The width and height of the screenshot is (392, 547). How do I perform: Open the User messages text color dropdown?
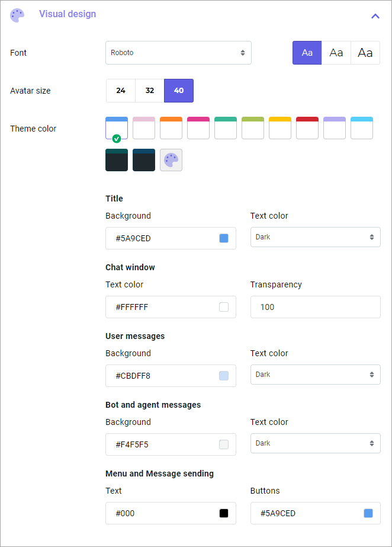tap(315, 375)
